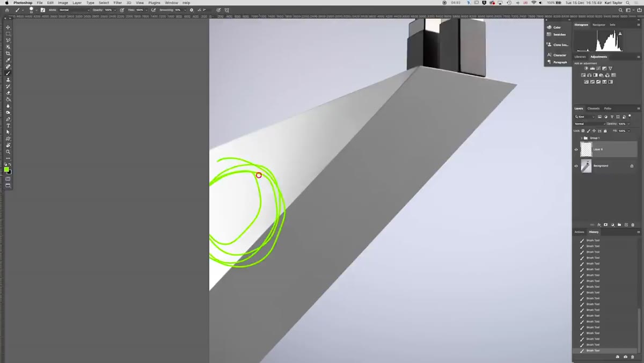Select the Path Selection tool
This screenshot has width=644, height=363.
(x=8, y=132)
